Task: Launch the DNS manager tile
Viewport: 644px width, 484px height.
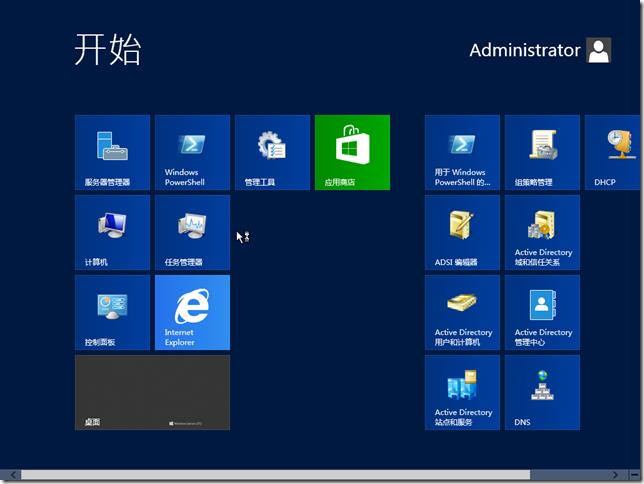Action: [x=542, y=393]
